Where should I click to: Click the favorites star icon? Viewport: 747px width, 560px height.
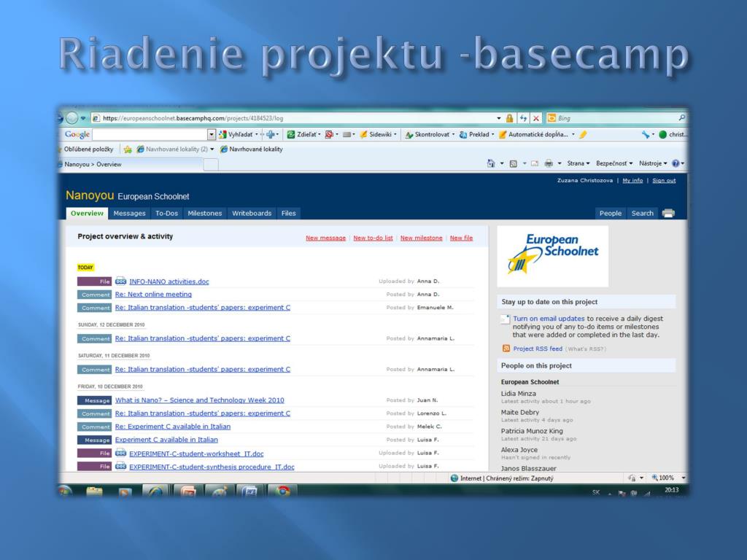[128, 149]
